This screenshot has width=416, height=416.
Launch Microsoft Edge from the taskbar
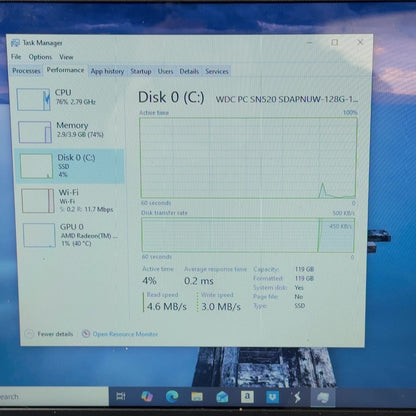coord(172,396)
